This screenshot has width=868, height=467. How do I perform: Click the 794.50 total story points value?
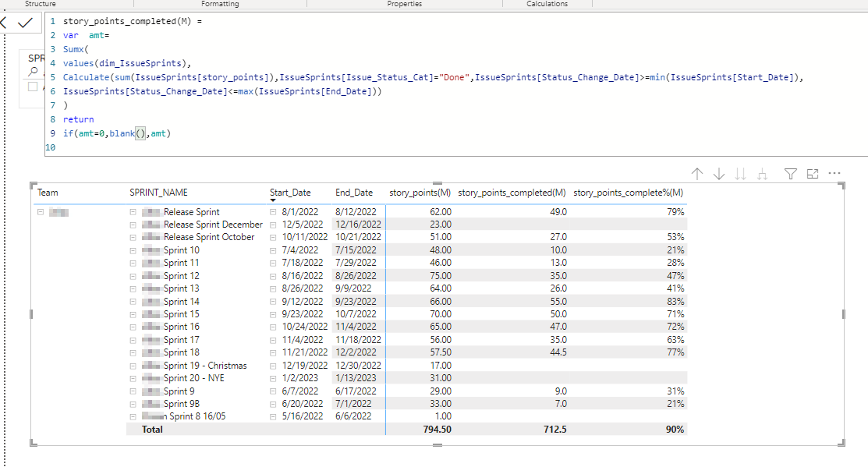point(438,430)
